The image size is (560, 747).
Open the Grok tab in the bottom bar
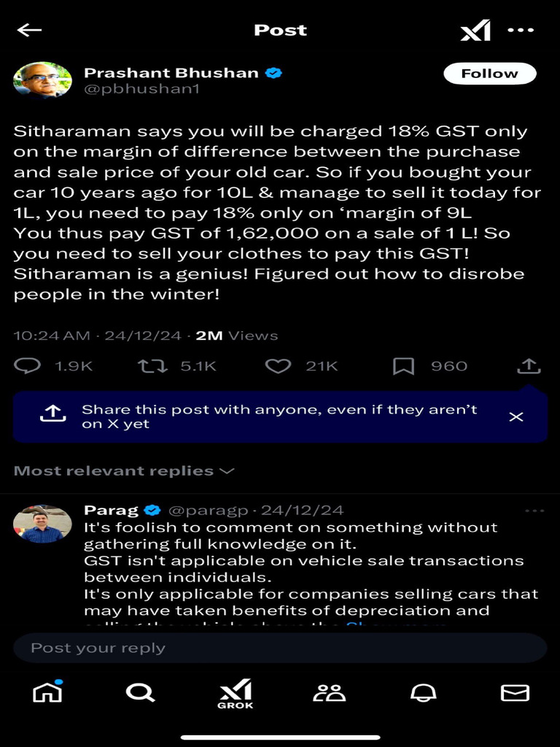[235, 694]
